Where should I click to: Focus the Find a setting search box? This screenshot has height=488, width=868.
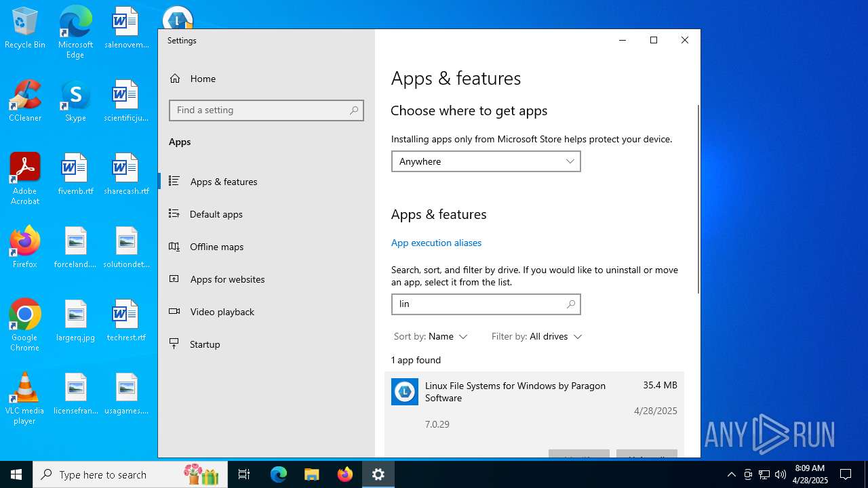coord(266,110)
